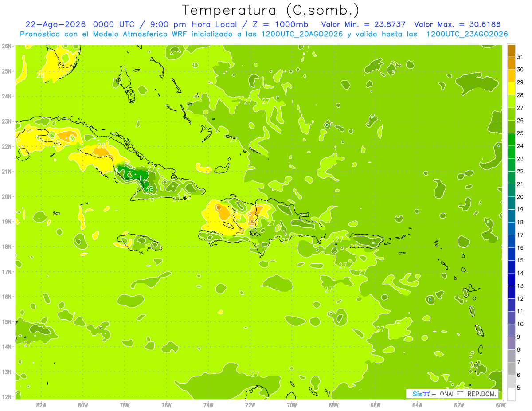Click the 20N latitude axis label
This screenshot has height=411, width=532.
coord(6,196)
